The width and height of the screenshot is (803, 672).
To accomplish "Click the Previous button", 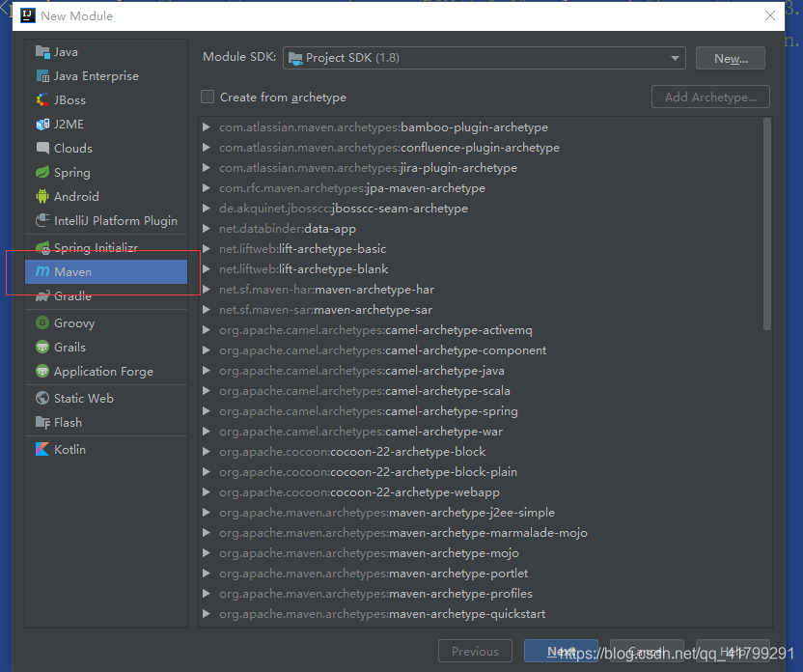I will tap(475, 651).
